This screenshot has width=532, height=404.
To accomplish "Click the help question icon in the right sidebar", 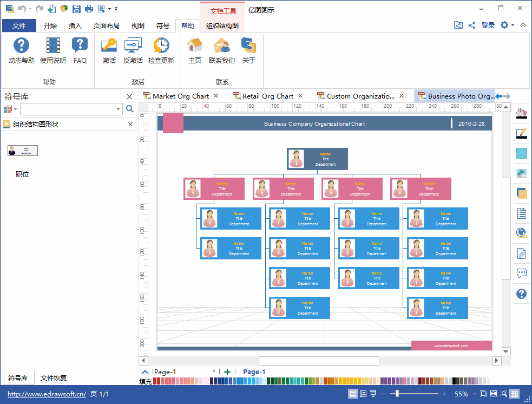I will pyautogui.click(x=522, y=294).
